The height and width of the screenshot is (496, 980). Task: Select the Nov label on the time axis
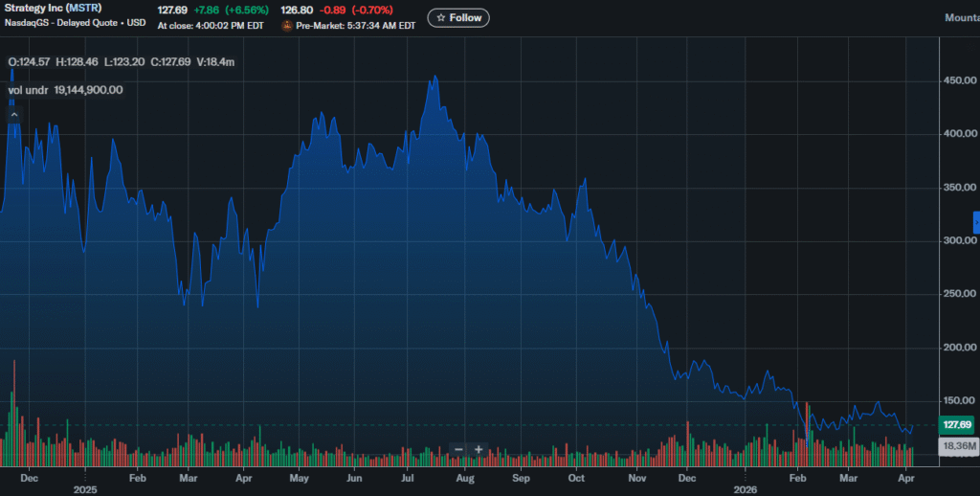click(x=636, y=476)
